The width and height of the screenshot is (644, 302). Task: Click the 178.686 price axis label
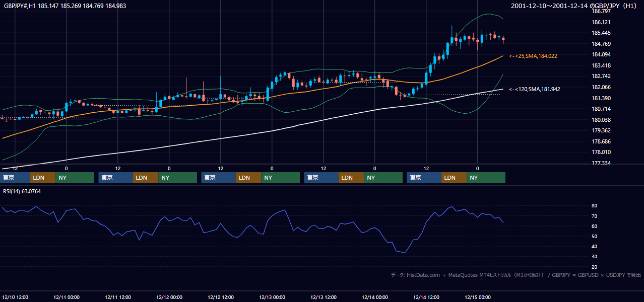tap(602, 141)
